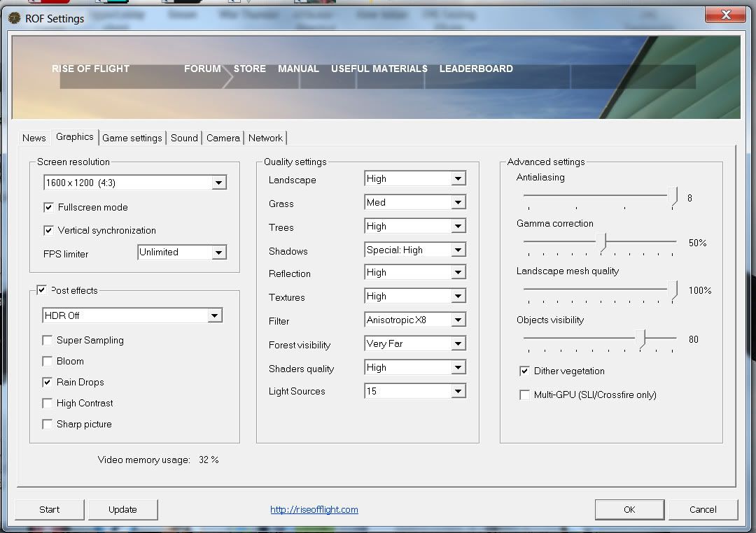Open the screen resolution dropdown
The width and height of the screenshot is (756, 533).
[135, 183]
